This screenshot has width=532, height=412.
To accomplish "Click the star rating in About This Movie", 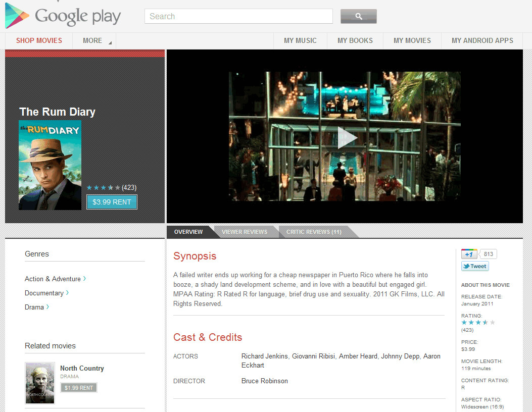I will [x=478, y=323].
